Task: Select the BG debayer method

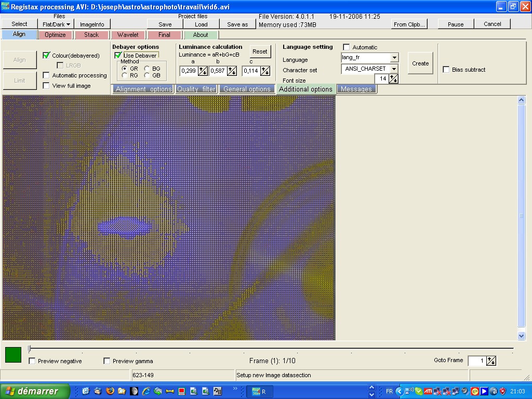Action: (x=147, y=69)
